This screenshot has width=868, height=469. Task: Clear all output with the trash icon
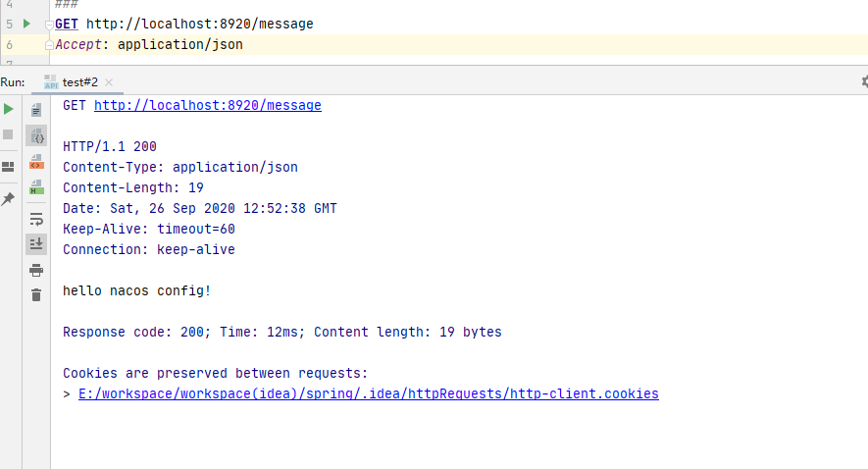pos(36,294)
